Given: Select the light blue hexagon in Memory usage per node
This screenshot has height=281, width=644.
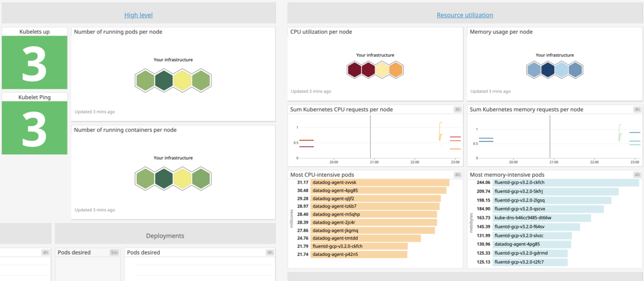Looking at the screenshot, I should click(561, 70).
